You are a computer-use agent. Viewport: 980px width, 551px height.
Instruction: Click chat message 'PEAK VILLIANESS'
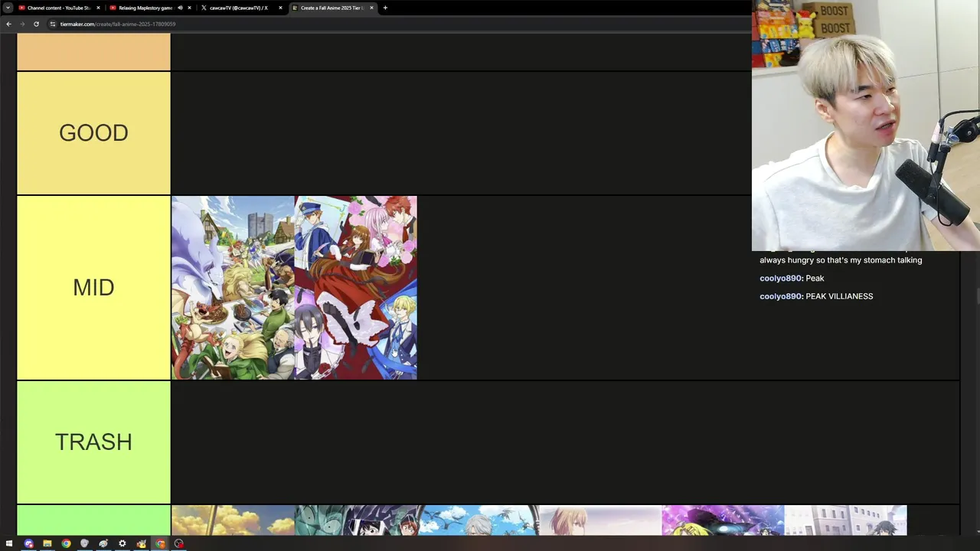click(x=839, y=296)
